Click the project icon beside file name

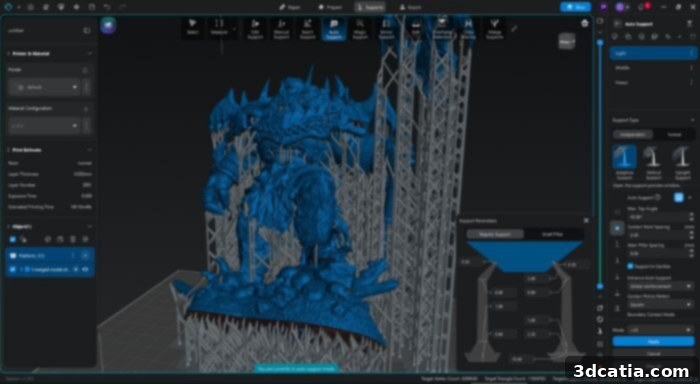pyautogui.click(x=87, y=30)
